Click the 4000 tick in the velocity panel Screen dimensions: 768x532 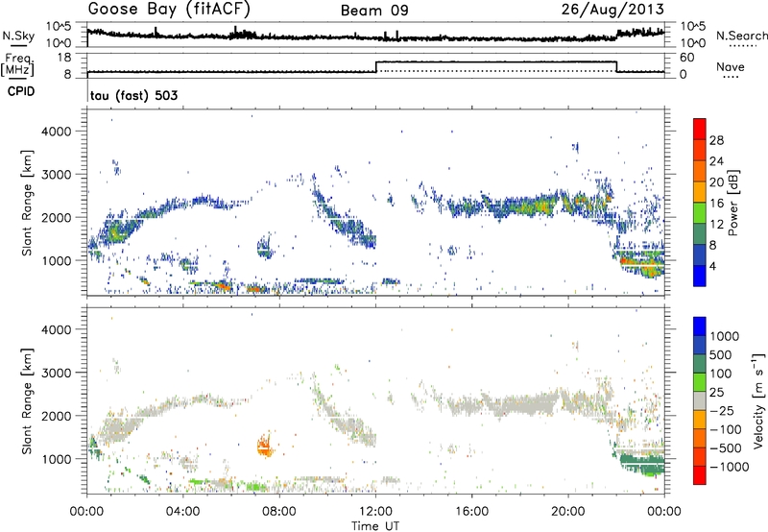tap(56, 329)
